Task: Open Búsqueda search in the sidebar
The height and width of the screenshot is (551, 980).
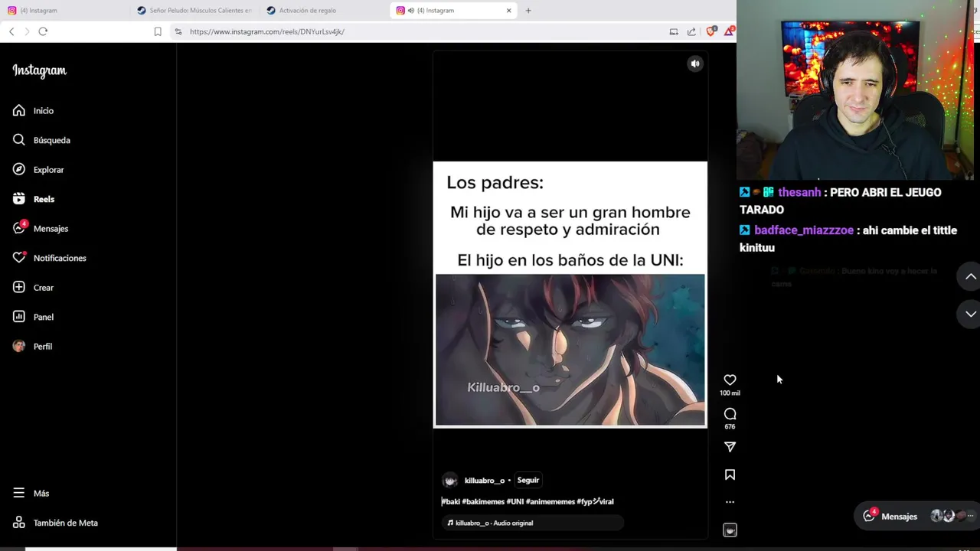Action: click(41, 140)
